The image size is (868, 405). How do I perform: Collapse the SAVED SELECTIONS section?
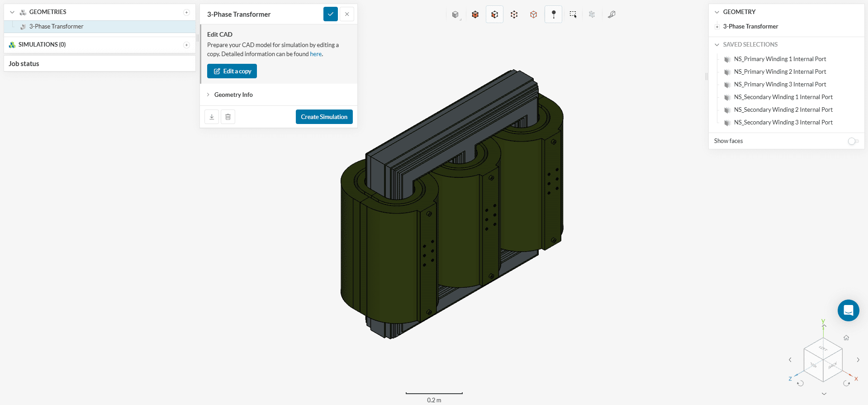click(717, 44)
